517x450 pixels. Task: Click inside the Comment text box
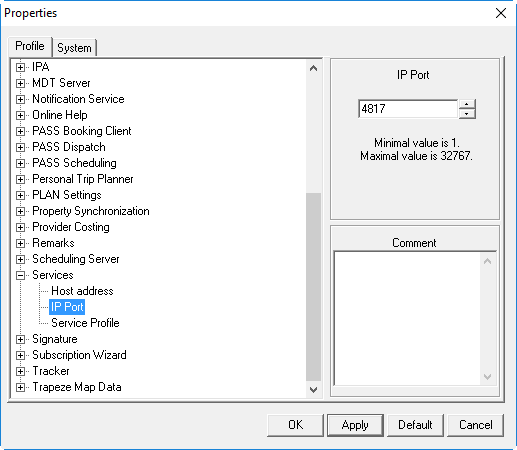(x=407, y=319)
